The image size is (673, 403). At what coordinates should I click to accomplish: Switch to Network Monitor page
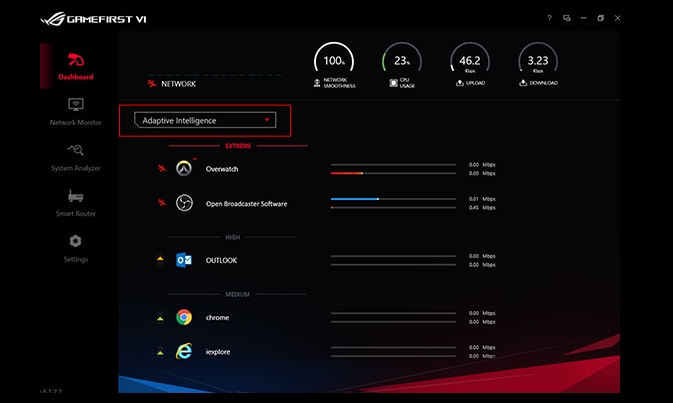[x=76, y=110]
